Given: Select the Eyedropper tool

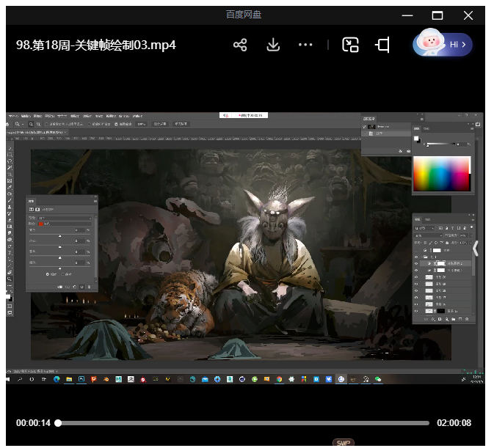Looking at the screenshot, I should point(10,188).
